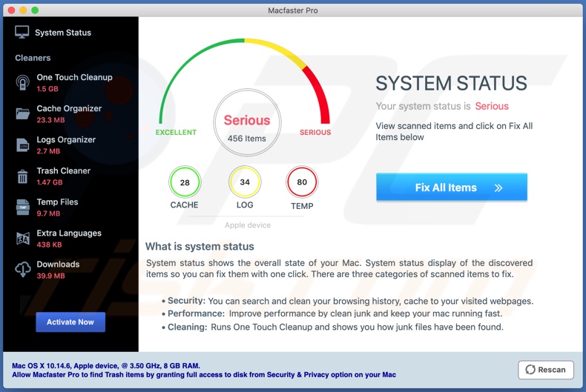This screenshot has width=586, height=392.
Task: Click the double chevron on Fix All Items
Action: (x=498, y=187)
